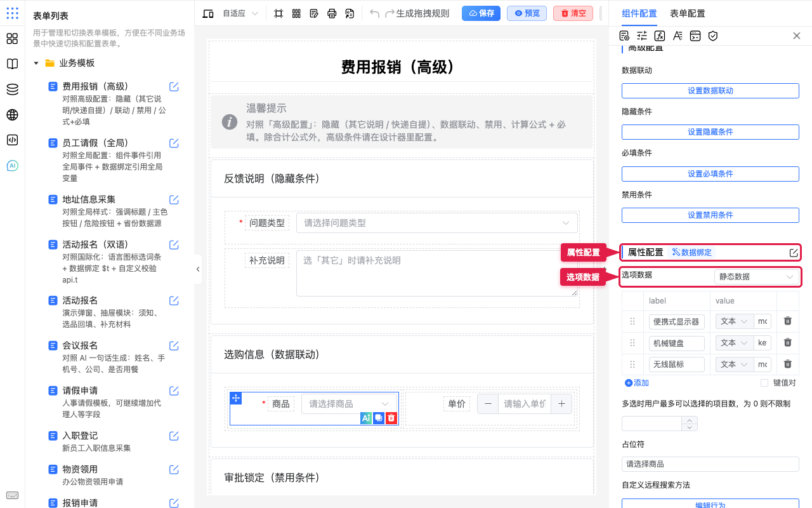Open the fx formula configuration icon
Viewport: 812px width, 508px height.
click(660, 36)
